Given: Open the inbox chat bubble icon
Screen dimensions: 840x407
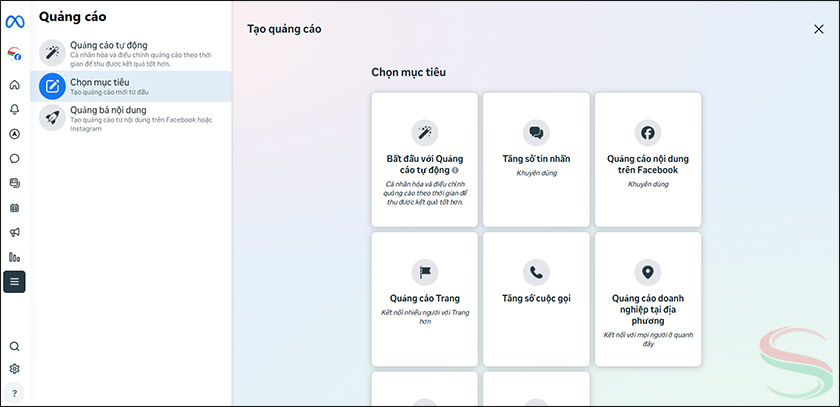Looking at the screenshot, I should (x=14, y=158).
